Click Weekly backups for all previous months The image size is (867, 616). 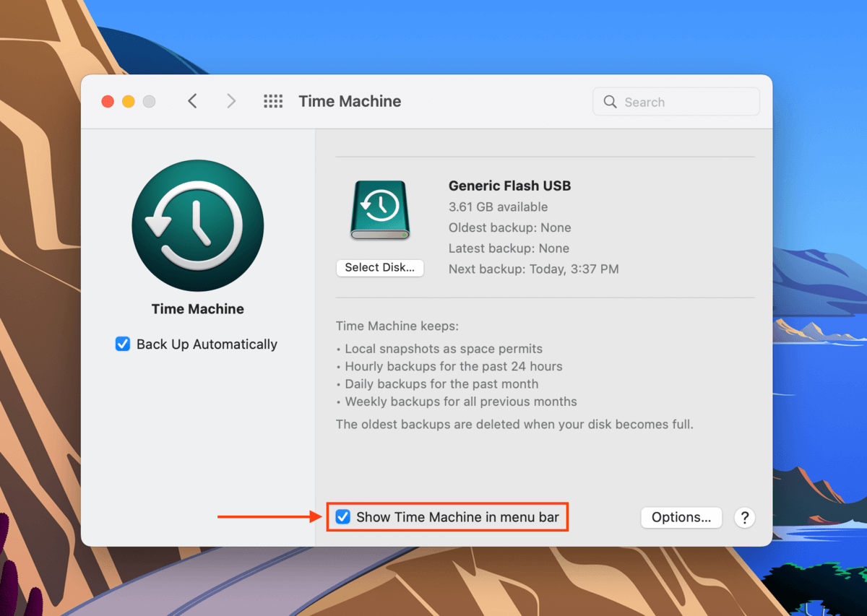461,402
